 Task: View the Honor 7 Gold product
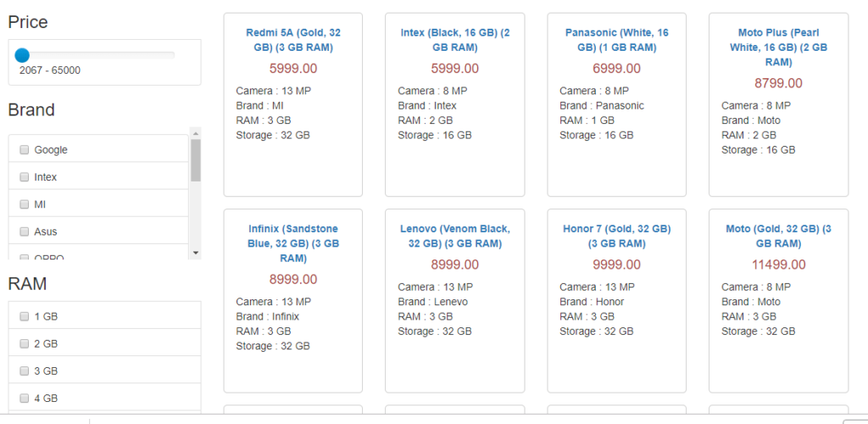click(x=617, y=237)
